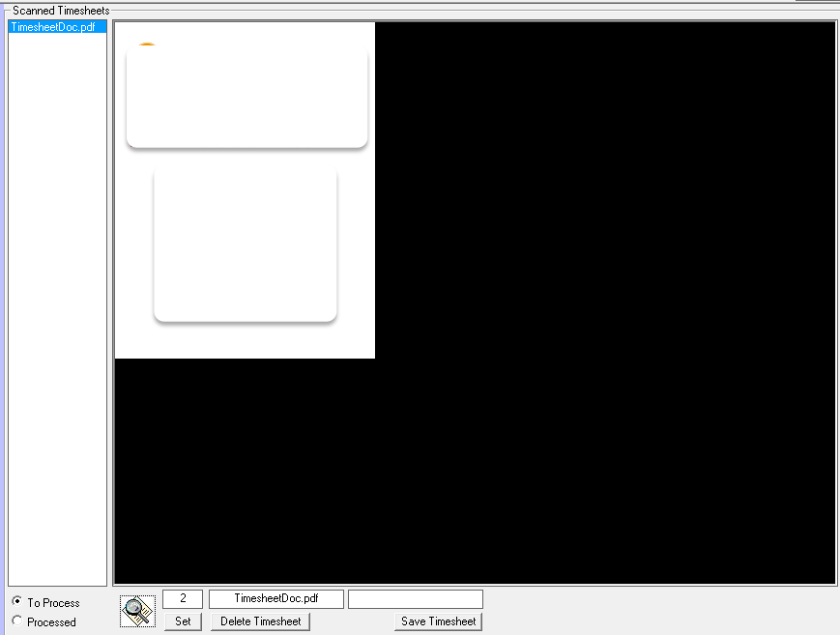Click Save Timesheet button
This screenshot has height=635, width=840.
coord(438,621)
